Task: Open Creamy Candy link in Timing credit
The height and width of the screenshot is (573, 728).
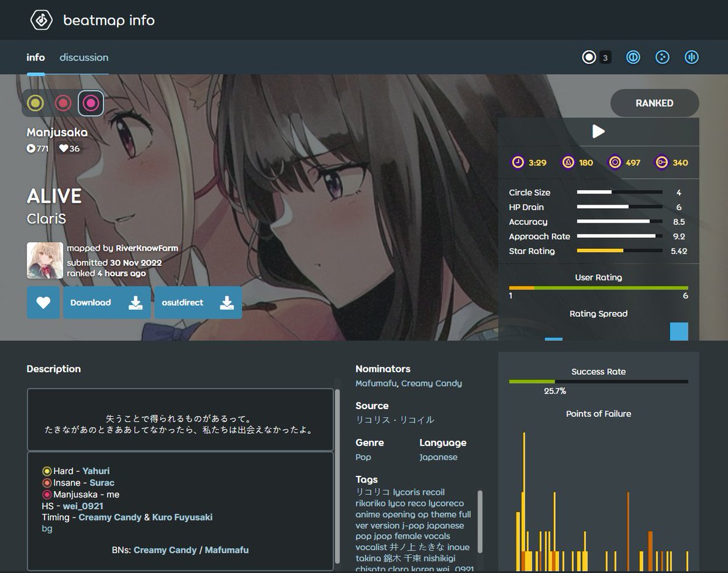Action: 110,517
